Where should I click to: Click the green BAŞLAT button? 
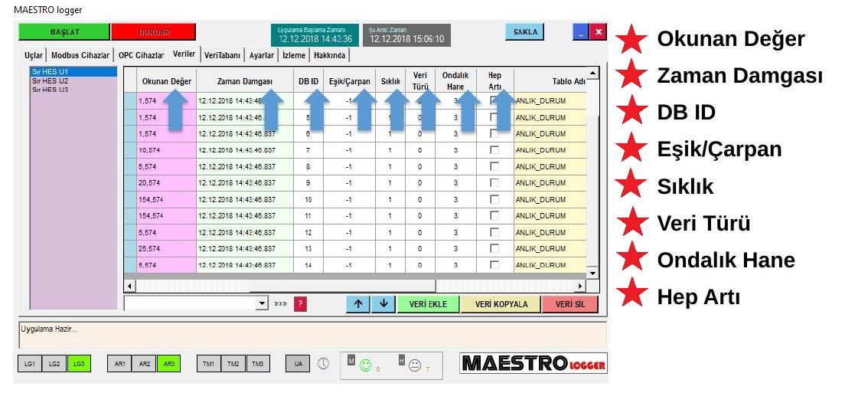click(64, 32)
